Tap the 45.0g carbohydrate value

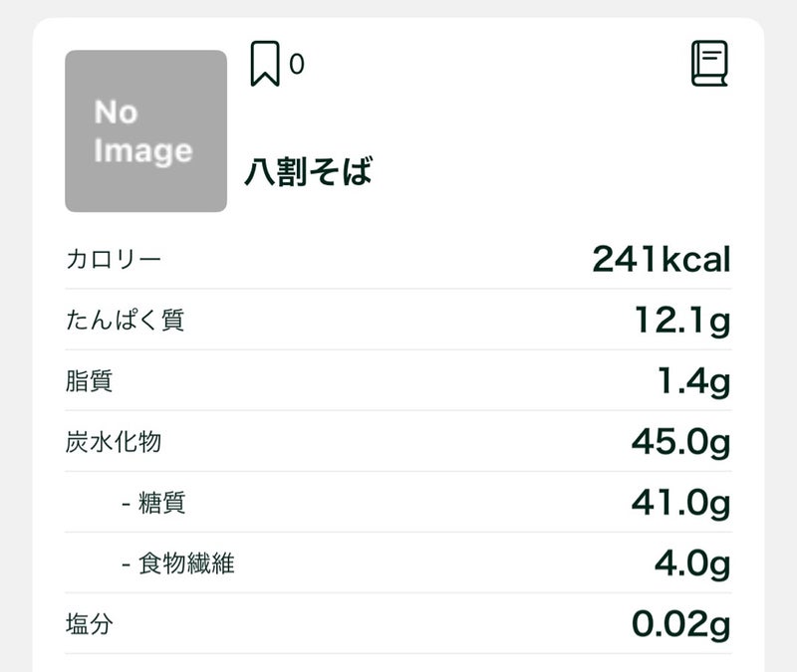[x=680, y=442]
